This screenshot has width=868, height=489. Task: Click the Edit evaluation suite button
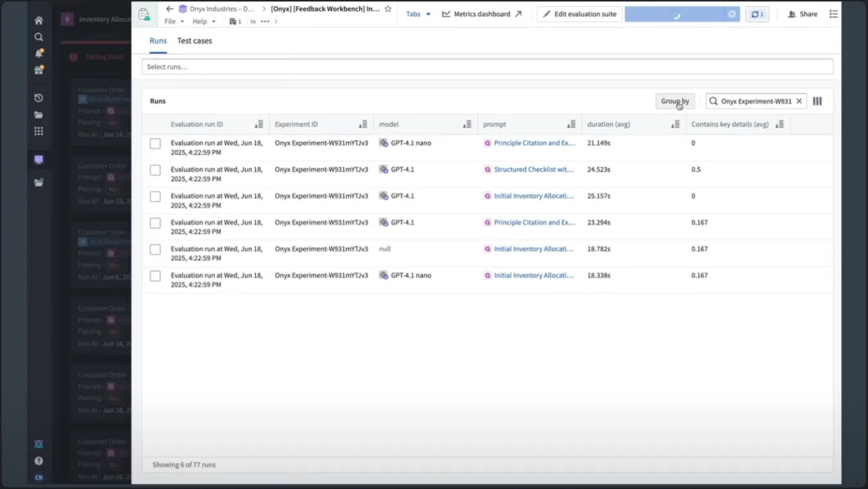pos(578,13)
